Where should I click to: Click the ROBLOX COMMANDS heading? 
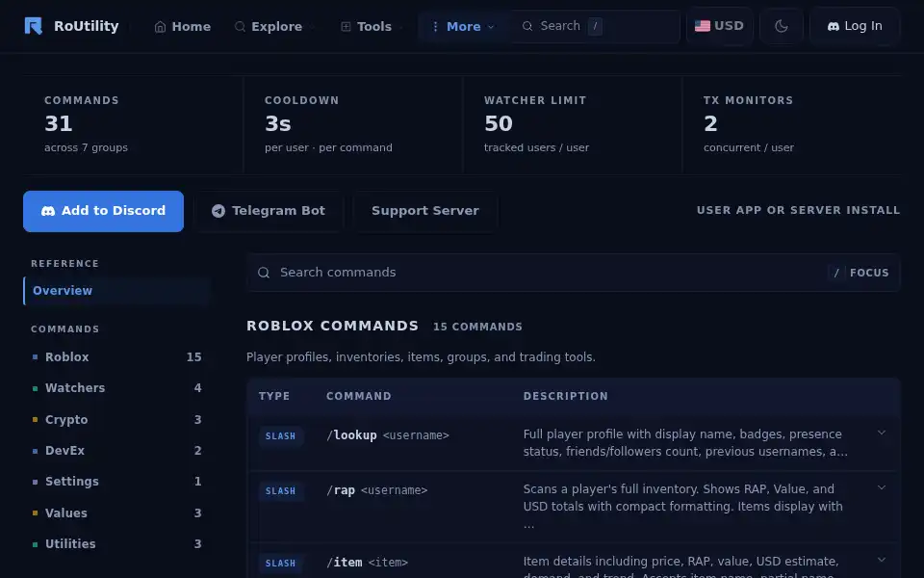coord(332,327)
